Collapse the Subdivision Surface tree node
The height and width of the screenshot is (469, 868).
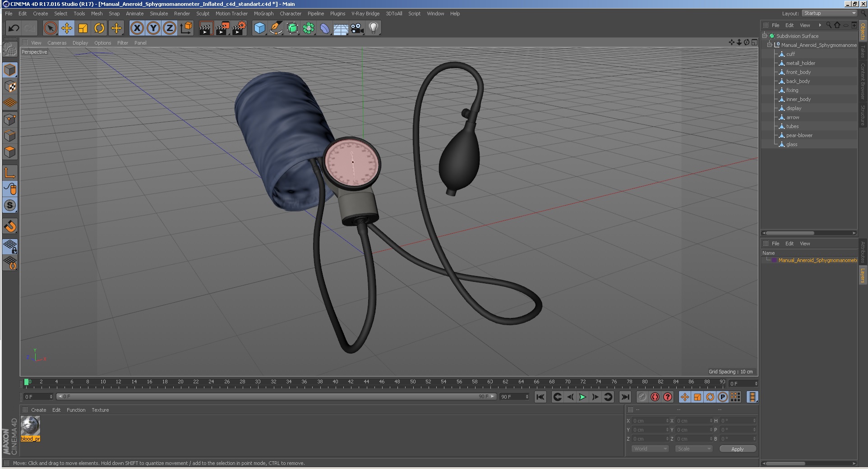coord(765,36)
